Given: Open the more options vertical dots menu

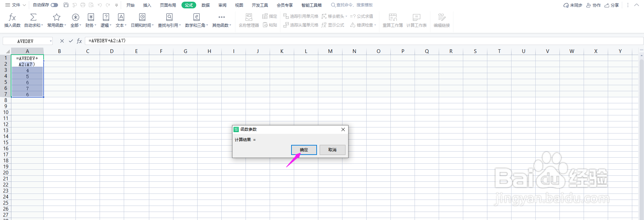Looking at the screenshot, I should (628, 5).
